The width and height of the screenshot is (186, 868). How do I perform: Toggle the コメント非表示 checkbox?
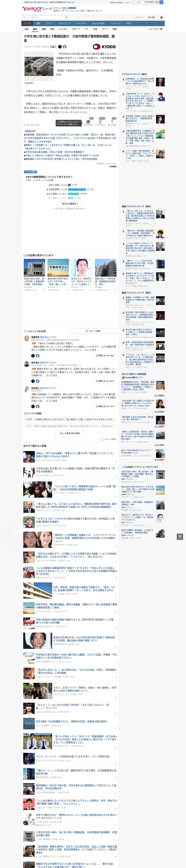click(102, 439)
